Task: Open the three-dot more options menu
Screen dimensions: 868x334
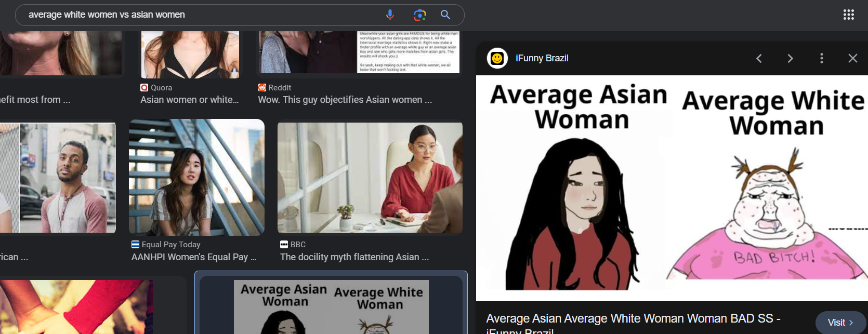Action: (x=822, y=58)
